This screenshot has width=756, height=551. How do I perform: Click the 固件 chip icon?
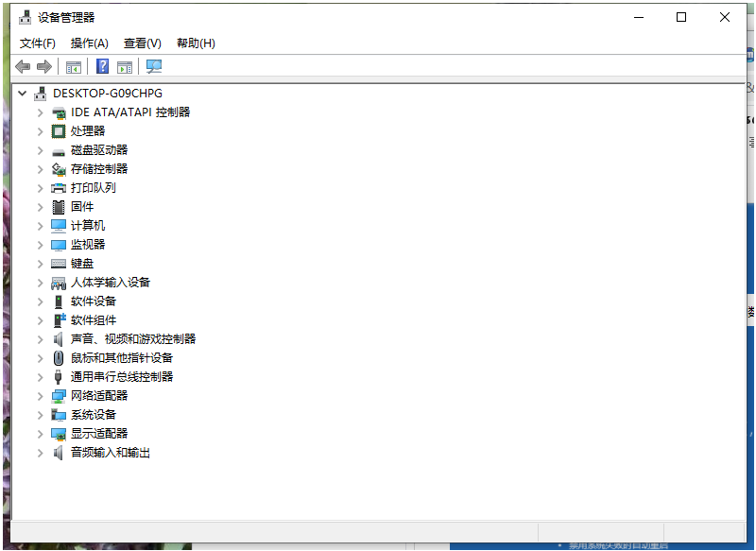[x=59, y=207]
